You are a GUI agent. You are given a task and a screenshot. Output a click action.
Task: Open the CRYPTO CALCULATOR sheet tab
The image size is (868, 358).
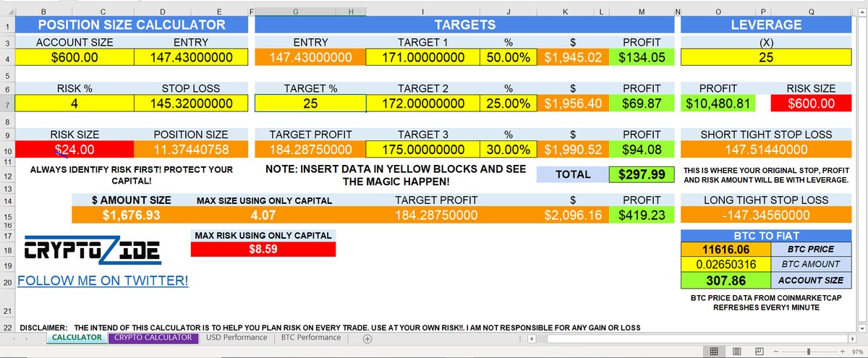coord(153,338)
